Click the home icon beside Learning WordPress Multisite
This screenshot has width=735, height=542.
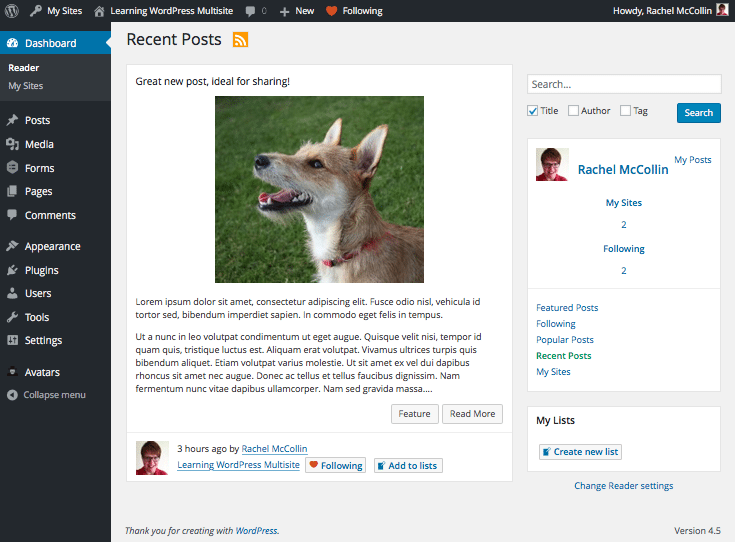click(x=99, y=11)
